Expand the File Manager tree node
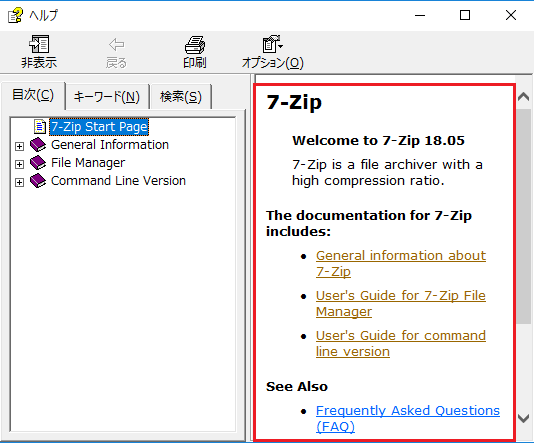This screenshot has width=534, height=443. 19,164
